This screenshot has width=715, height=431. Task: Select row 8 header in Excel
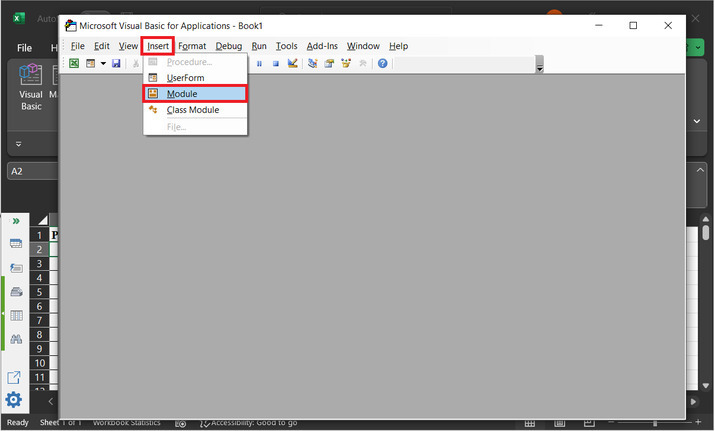point(39,335)
